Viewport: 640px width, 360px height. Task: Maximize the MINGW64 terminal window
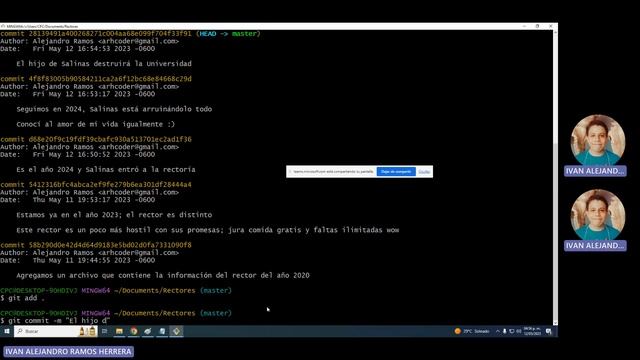(537, 26)
